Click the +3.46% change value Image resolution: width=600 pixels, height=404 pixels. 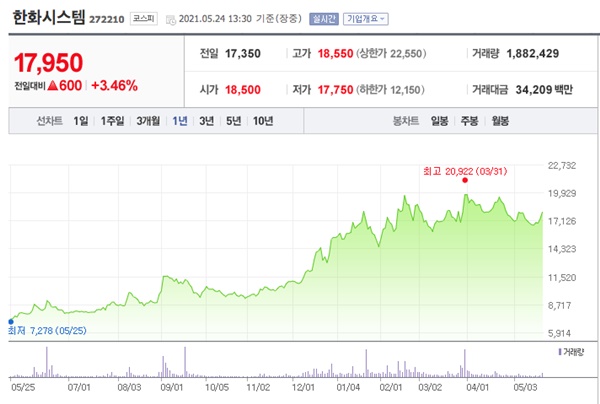point(114,86)
